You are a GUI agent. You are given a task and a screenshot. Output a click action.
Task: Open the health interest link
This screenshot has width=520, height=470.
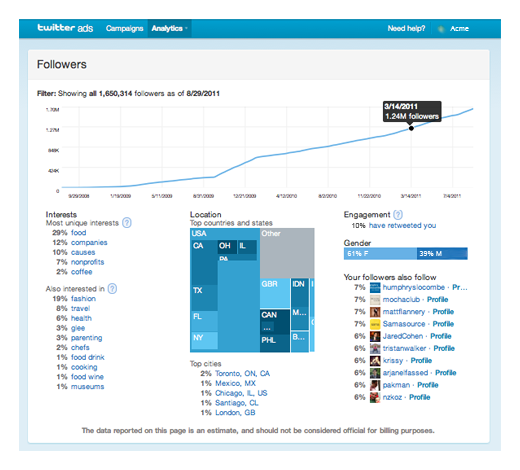(x=81, y=318)
